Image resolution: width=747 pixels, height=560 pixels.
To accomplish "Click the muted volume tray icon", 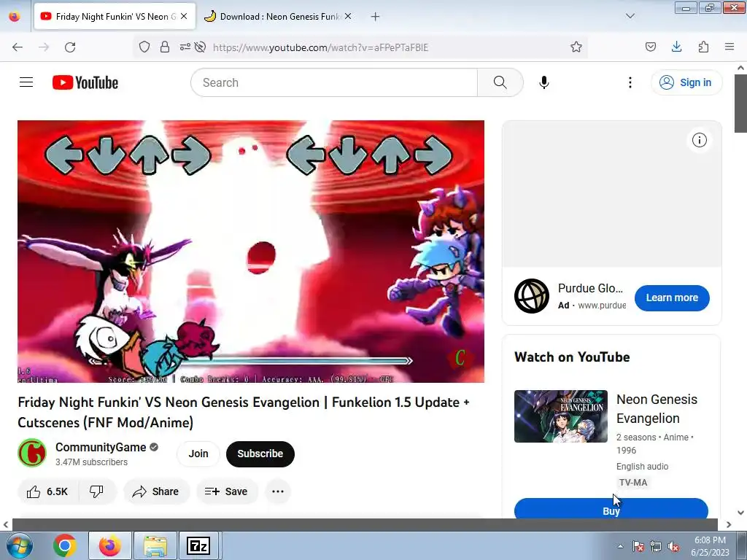I will (x=673, y=546).
